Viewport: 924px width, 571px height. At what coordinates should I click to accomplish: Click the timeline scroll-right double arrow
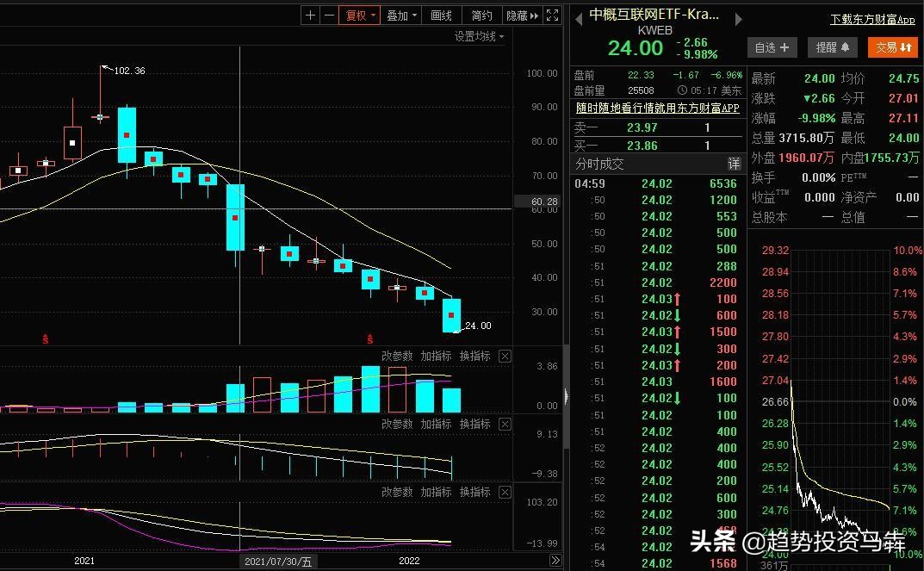[x=555, y=560]
